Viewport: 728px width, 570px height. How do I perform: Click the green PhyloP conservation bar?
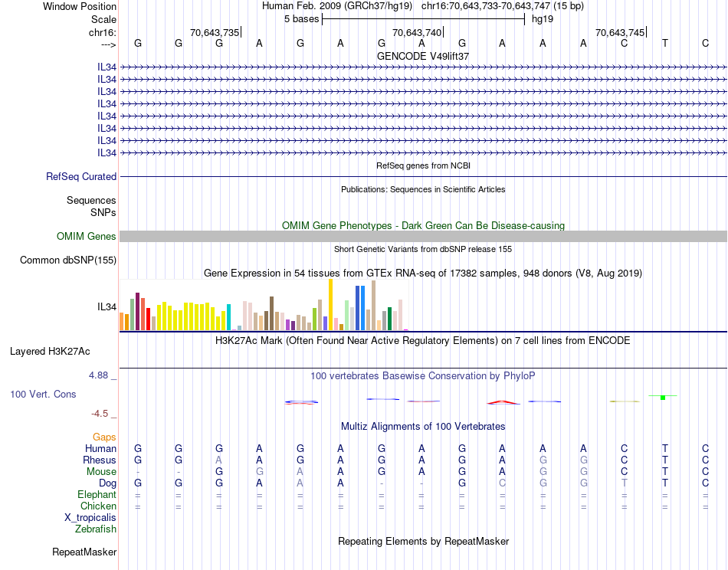(663, 397)
